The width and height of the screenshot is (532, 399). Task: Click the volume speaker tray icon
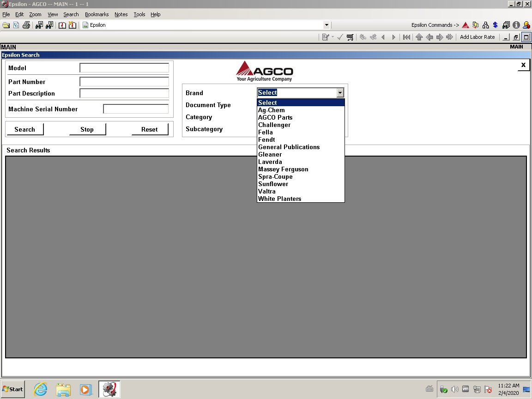pos(454,389)
